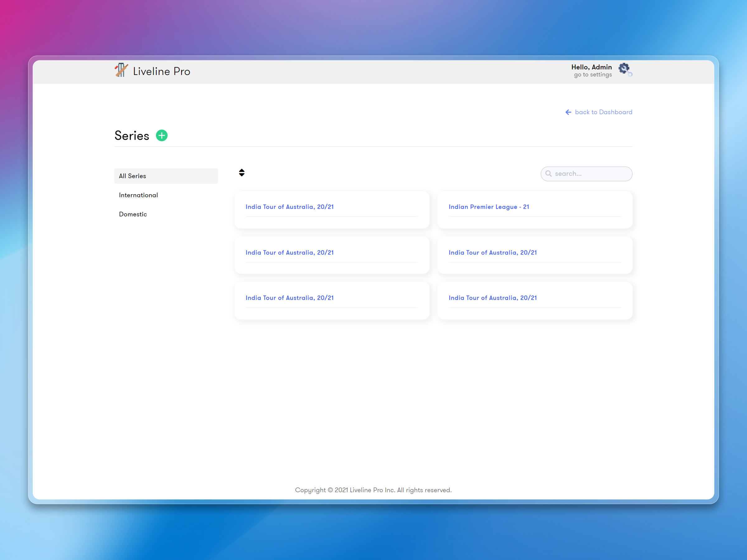Click the sort arrows icon above the series list
This screenshot has height=560, width=747.
(x=242, y=172)
